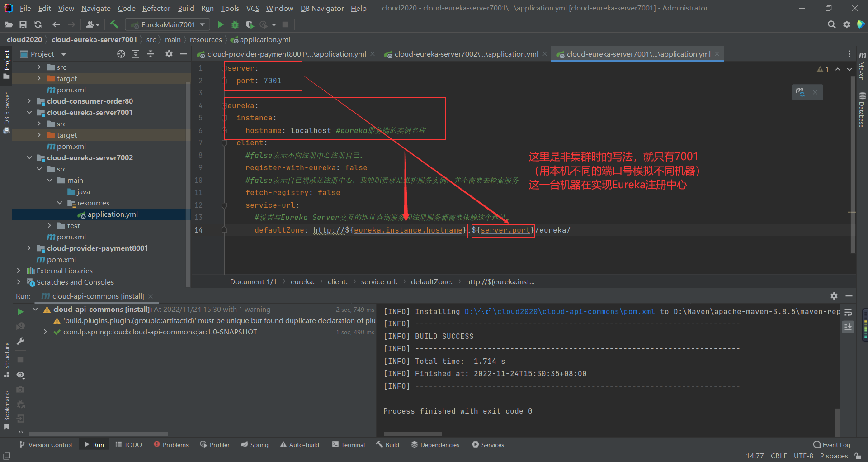Expand all in the Project panel

pyautogui.click(x=136, y=54)
